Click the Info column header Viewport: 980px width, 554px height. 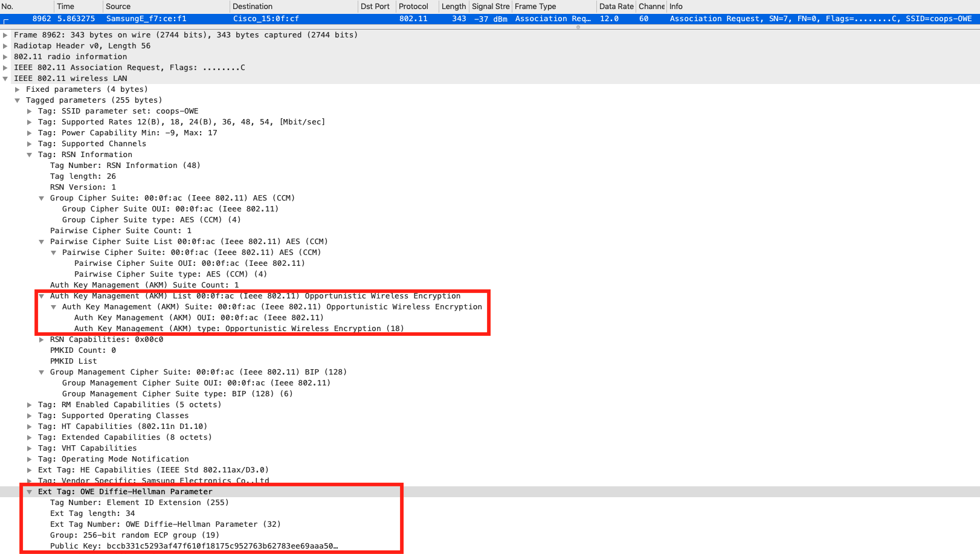coord(675,6)
